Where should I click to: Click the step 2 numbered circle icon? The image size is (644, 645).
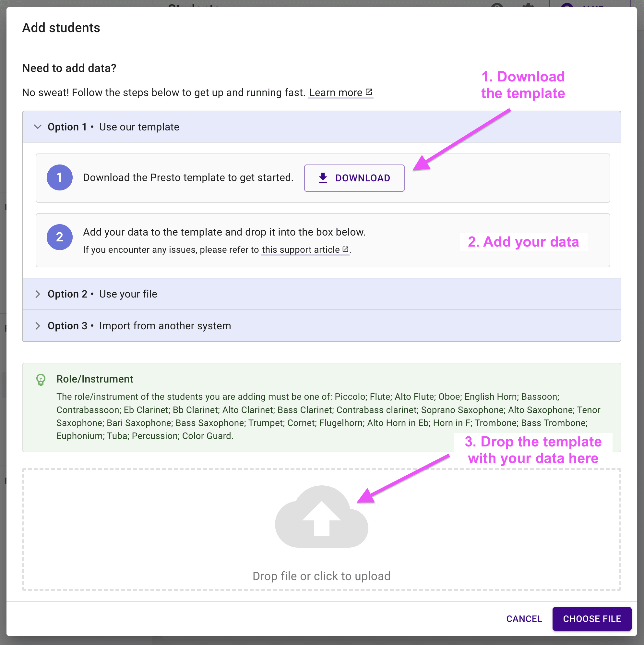(x=59, y=237)
